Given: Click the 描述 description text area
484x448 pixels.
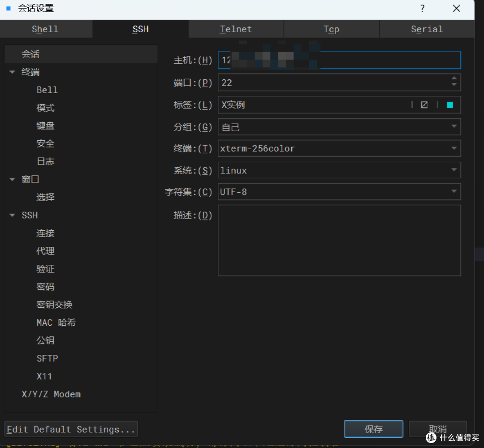Looking at the screenshot, I should pos(339,241).
